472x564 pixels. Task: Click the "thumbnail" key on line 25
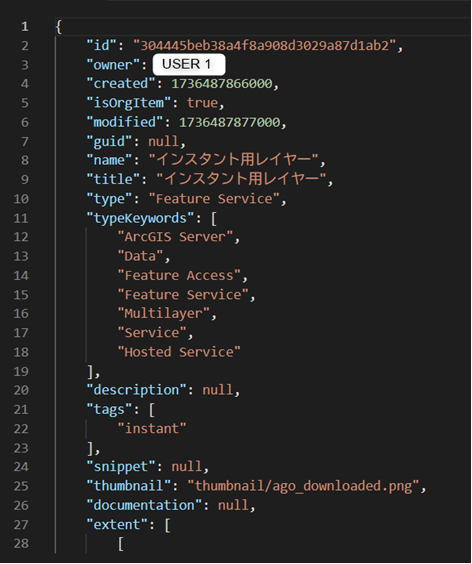pyautogui.click(x=128, y=486)
